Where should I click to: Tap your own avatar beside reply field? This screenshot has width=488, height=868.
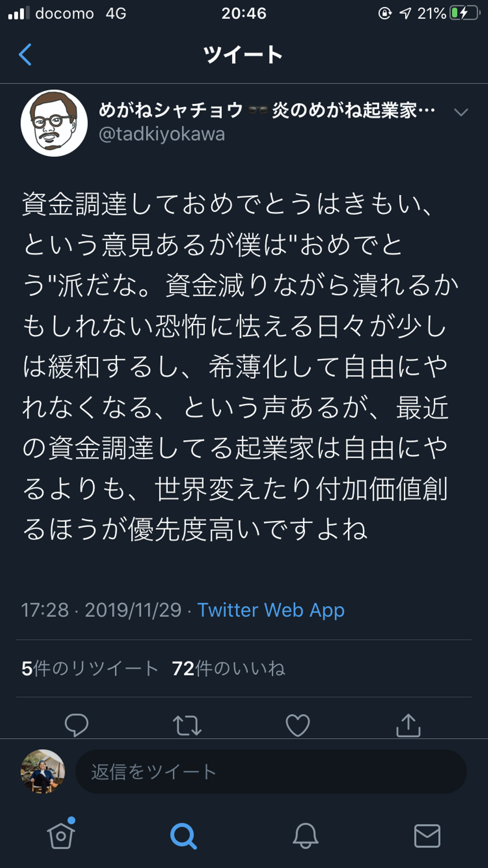(43, 771)
